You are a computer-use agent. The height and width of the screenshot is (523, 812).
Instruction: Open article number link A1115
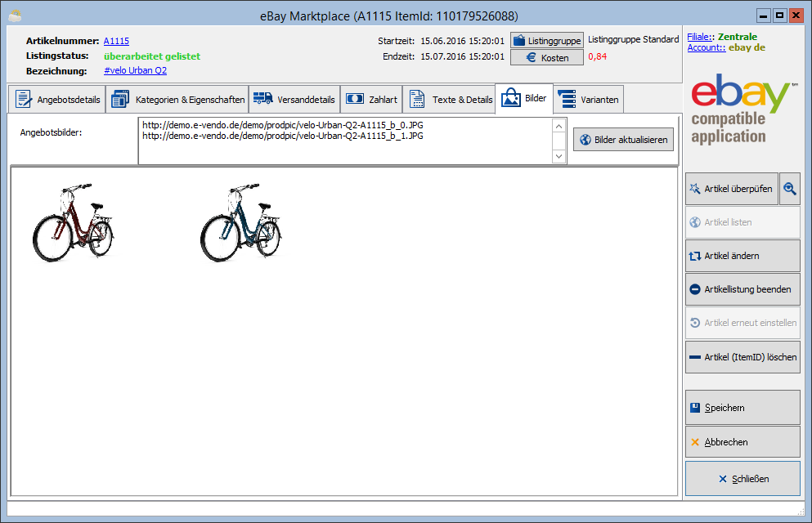(116, 41)
